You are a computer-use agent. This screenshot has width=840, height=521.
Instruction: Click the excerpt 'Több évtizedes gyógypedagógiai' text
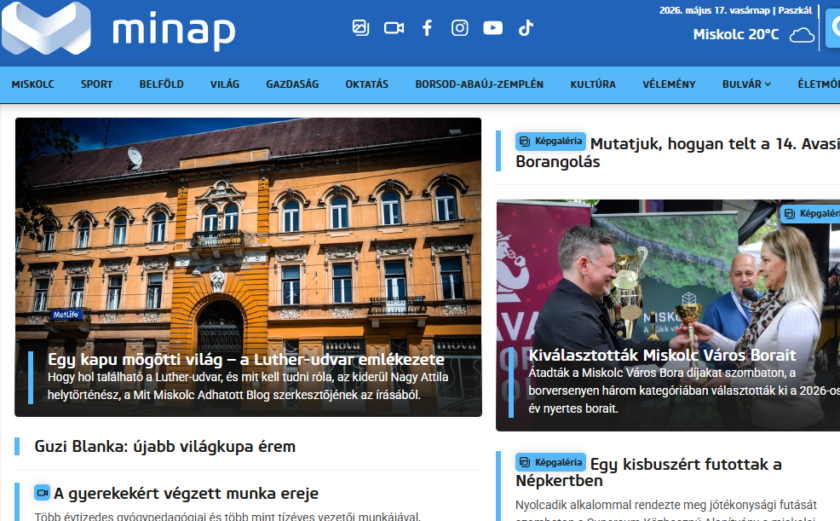(x=228, y=516)
